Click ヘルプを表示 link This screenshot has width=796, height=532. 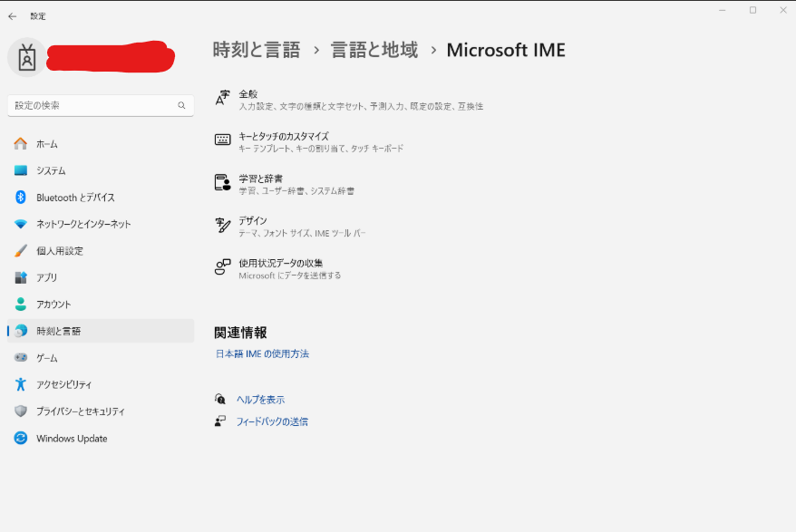(260, 400)
